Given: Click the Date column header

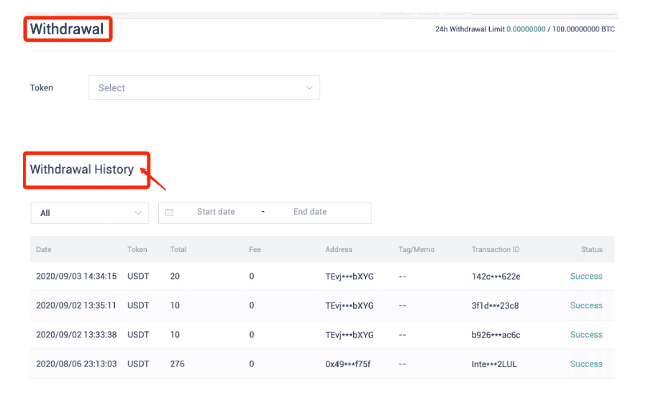Looking at the screenshot, I should (44, 250).
